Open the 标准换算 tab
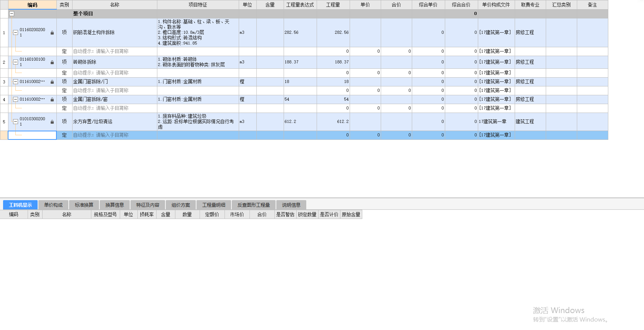This screenshot has width=644, height=330. [x=84, y=205]
